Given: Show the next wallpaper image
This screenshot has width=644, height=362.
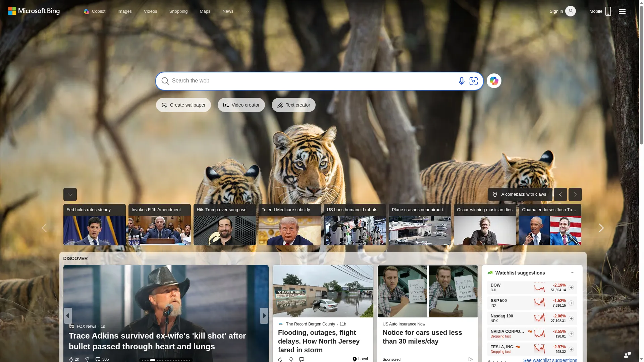Looking at the screenshot, I should (575, 194).
